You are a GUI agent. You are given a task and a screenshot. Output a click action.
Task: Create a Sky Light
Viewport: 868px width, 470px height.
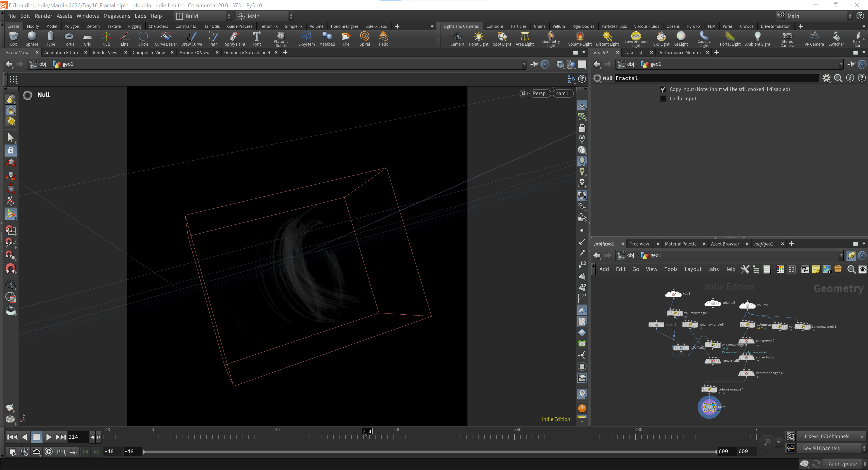[661, 39]
